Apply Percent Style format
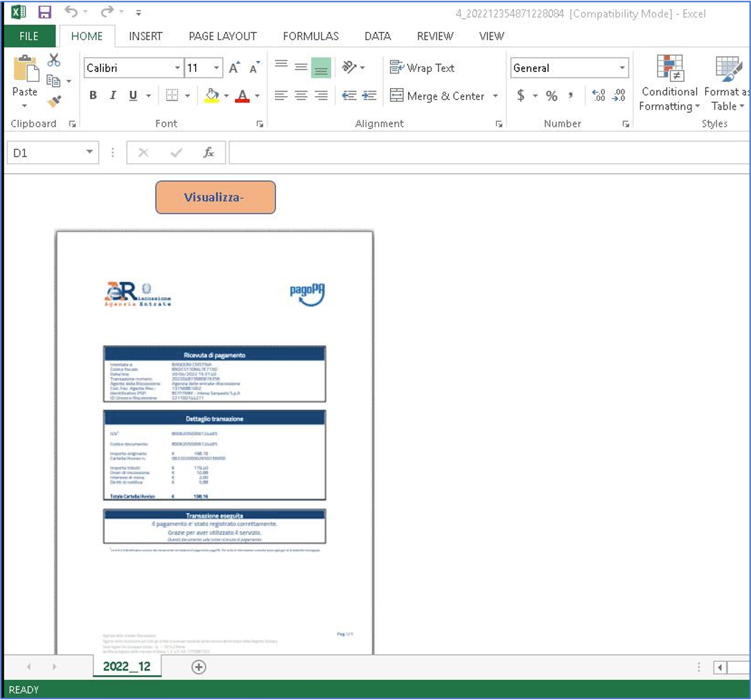751x700 pixels. (x=551, y=96)
